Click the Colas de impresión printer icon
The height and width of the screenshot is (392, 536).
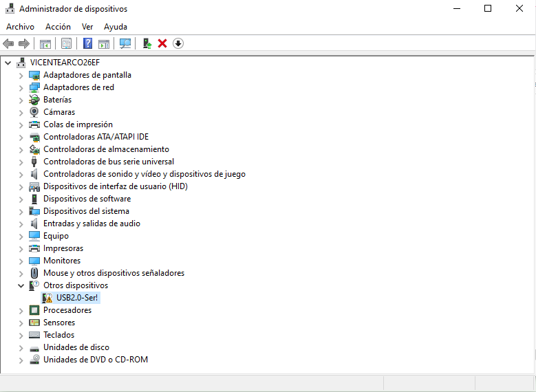click(x=34, y=124)
